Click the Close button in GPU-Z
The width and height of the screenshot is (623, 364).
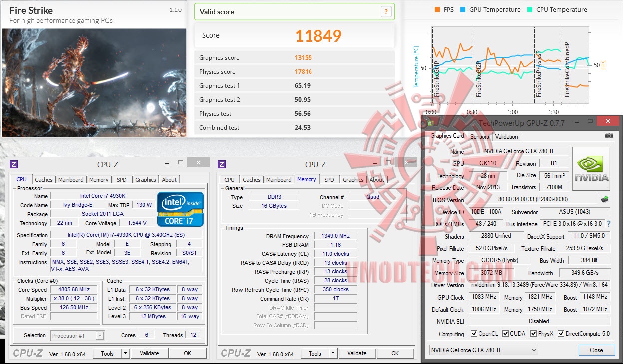(x=596, y=350)
